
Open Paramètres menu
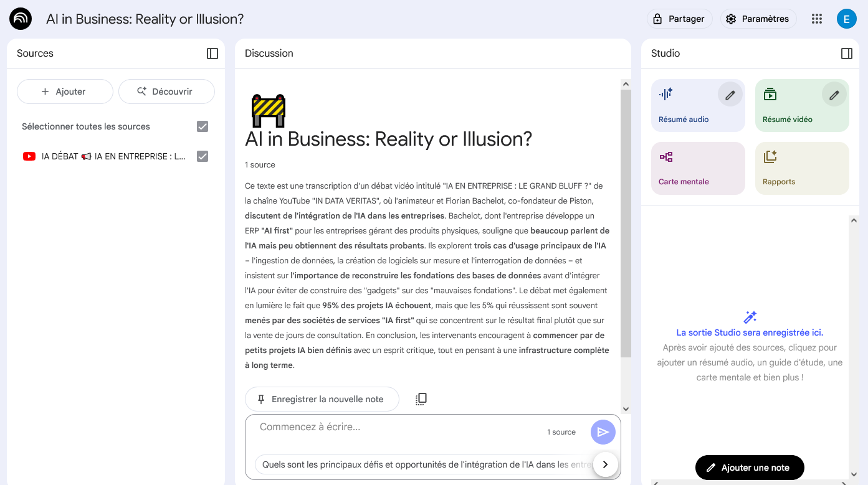(x=758, y=19)
